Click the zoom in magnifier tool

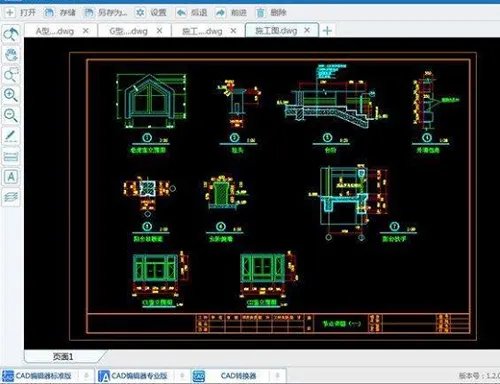(11, 95)
